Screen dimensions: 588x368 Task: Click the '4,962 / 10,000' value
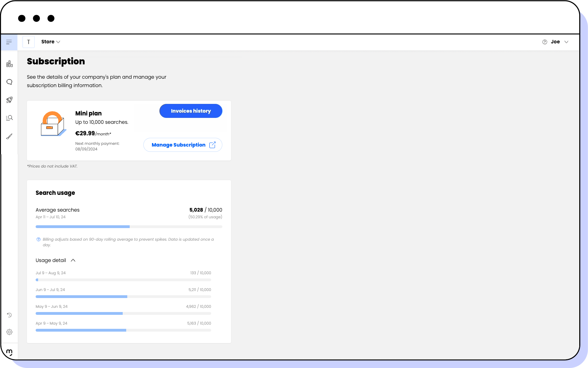coord(199,306)
